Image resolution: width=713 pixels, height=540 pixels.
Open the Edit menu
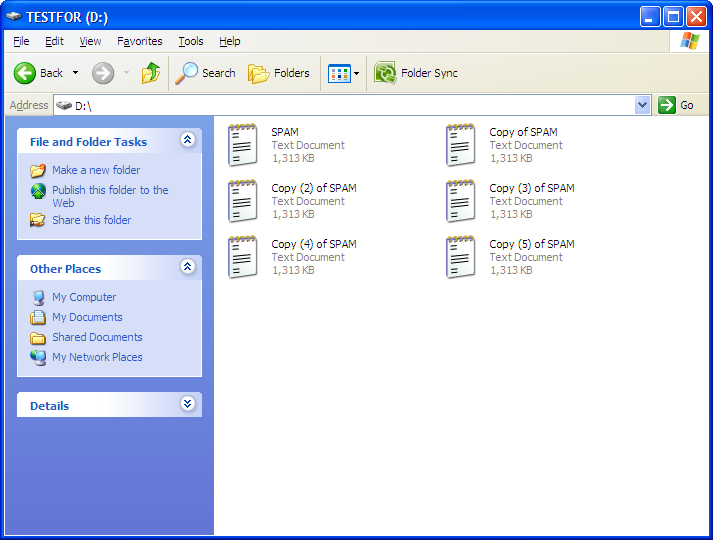pyautogui.click(x=54, y=41)
